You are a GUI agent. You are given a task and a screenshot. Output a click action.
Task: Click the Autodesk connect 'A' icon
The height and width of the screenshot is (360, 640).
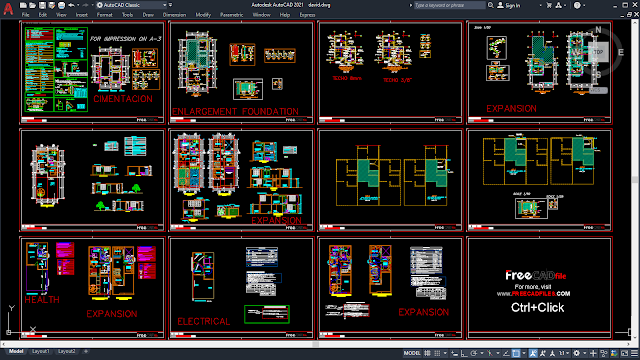(558, 5)
